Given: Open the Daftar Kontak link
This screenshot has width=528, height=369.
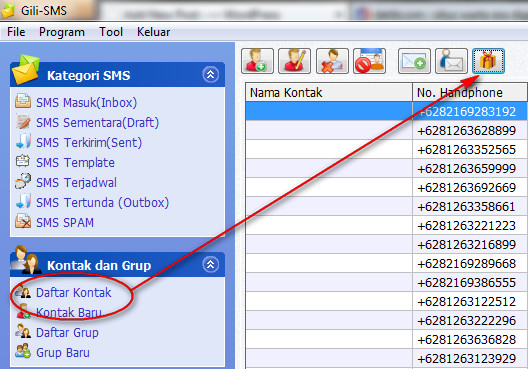Looking at the screenshot, I should point(73,293).
